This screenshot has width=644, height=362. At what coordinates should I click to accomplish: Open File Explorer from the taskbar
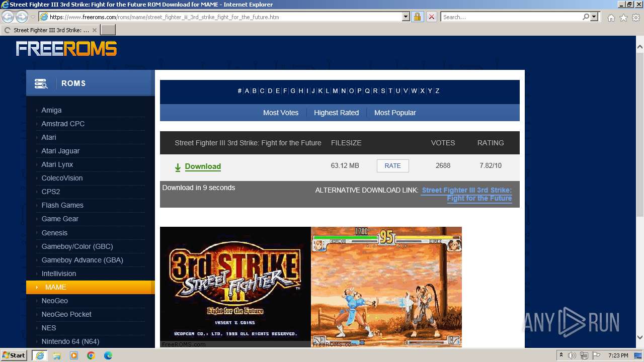tap(57, 355)
